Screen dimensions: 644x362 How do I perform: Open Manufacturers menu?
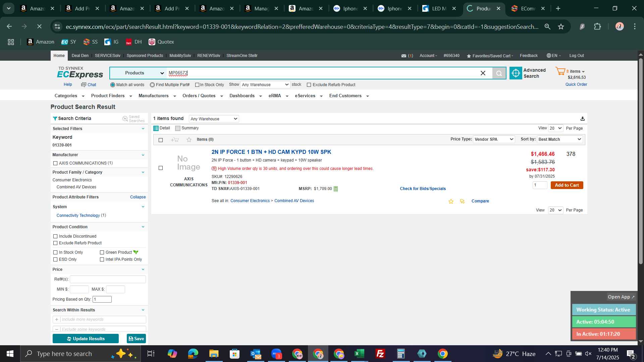pyautogui.click(x=157, y=96)
